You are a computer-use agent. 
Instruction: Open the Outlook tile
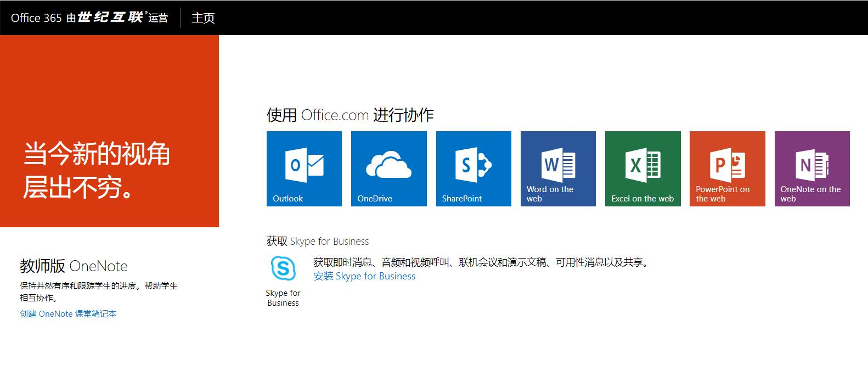click(x=304, y=169)
